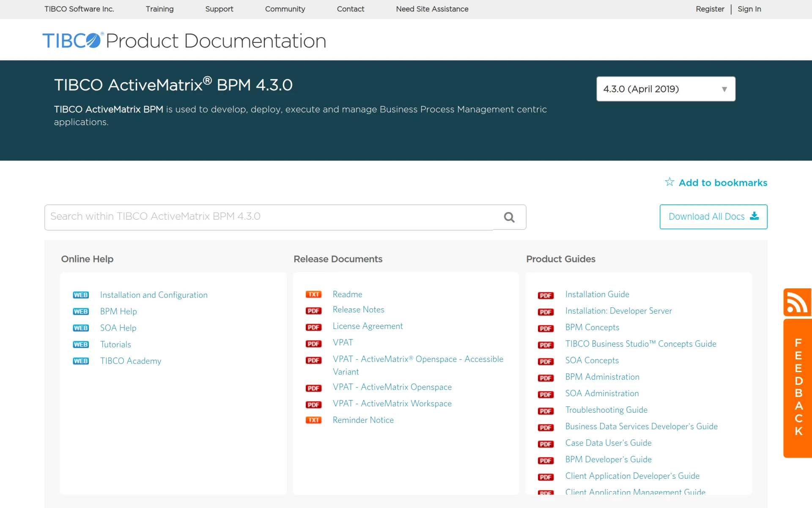Screen dimensions: 812x508
Task: Click TXT icon beside Reminder Notice
Action: pos(313,420)
